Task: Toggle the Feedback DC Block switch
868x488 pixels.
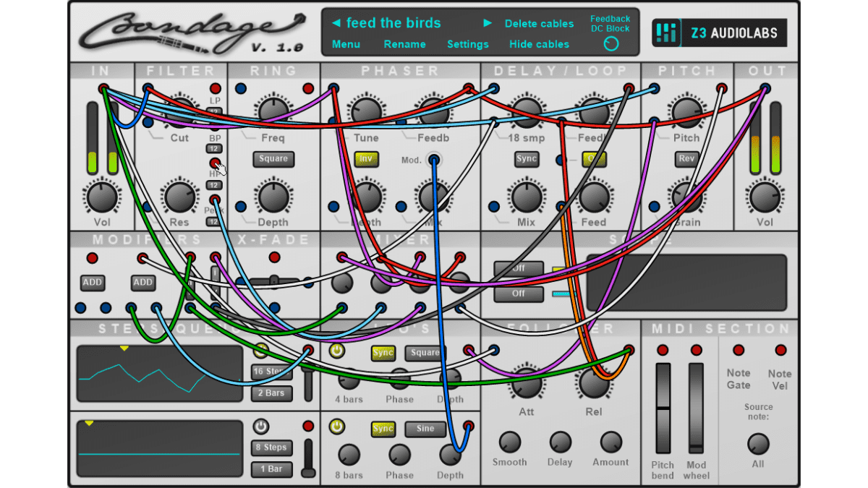Action: click(611, 44)
